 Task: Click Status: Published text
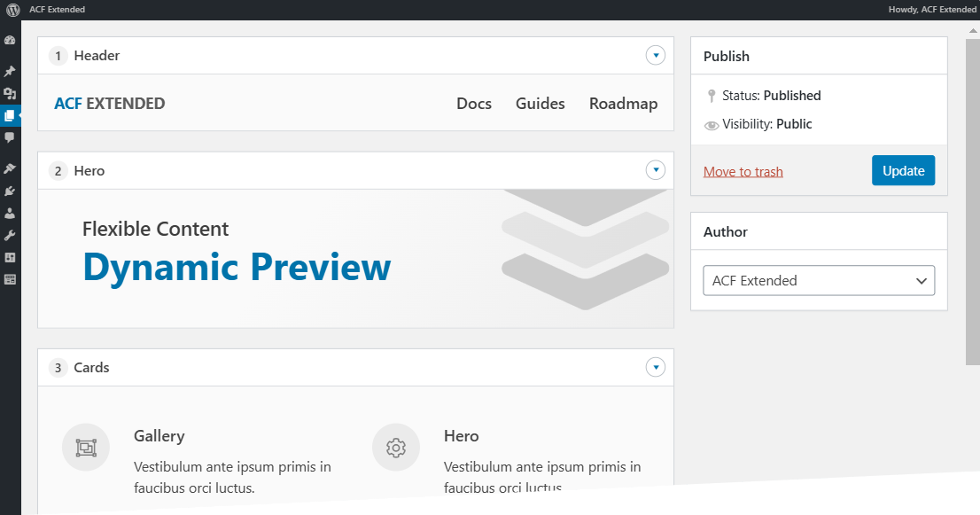coord(771,96)
